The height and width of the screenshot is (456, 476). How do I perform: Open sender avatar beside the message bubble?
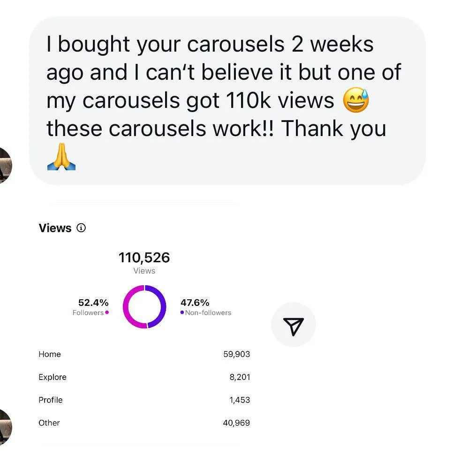[x=5, y=165]
